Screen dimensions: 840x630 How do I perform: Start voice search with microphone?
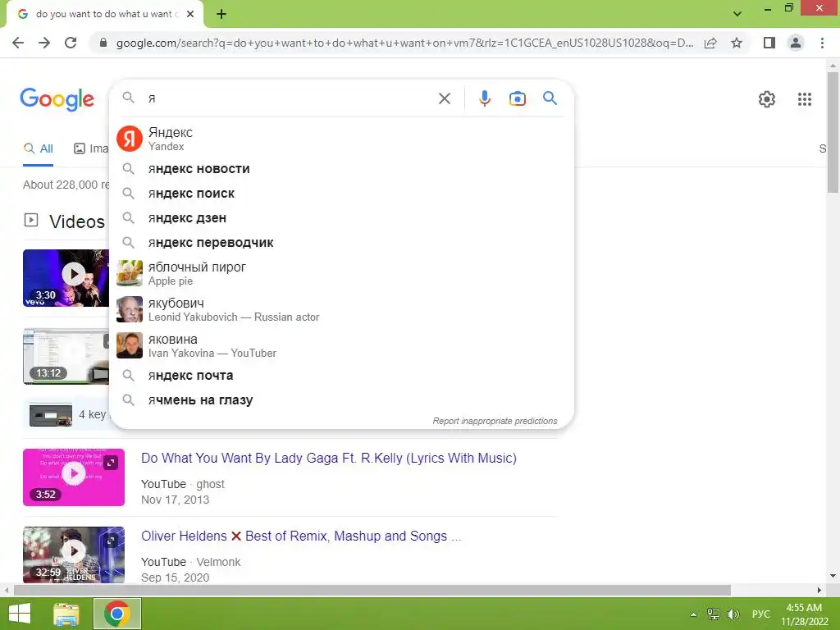485,98
